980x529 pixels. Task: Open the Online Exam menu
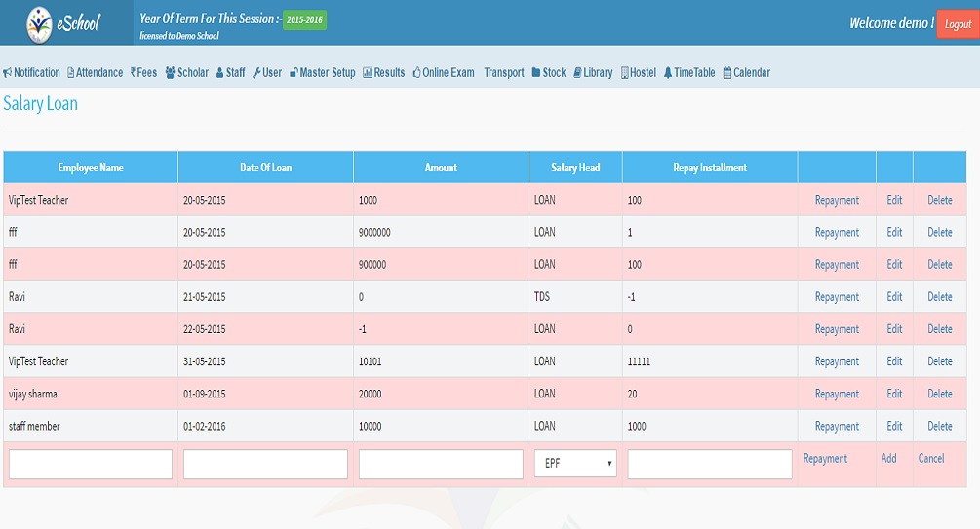pos(444,73)
